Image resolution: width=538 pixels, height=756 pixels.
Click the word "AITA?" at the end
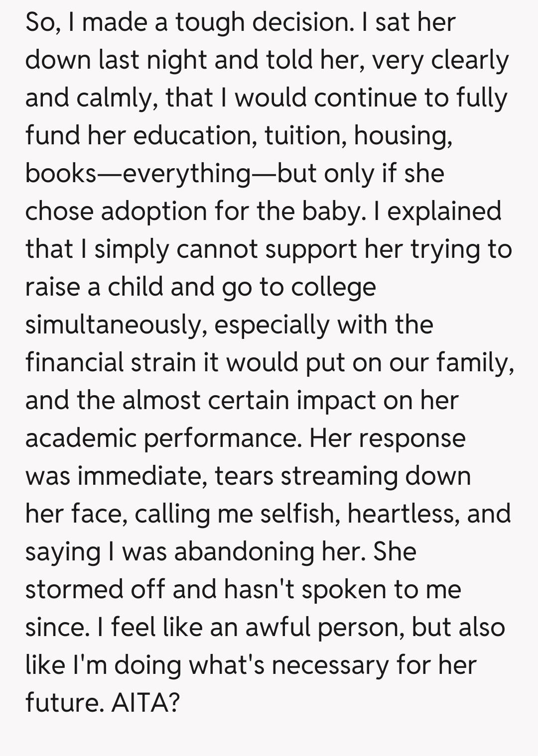point(145,702)
